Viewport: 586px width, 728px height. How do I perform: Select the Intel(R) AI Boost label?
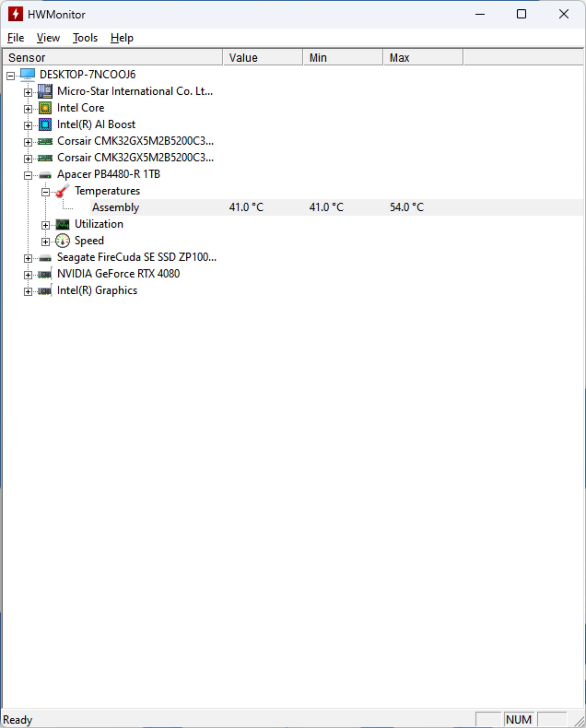click(96, 125)
